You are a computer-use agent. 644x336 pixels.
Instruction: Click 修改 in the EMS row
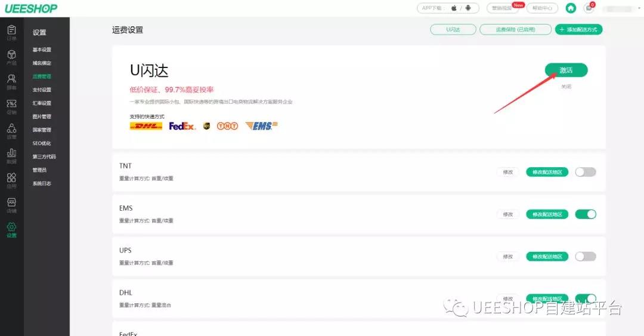[508, 214]
